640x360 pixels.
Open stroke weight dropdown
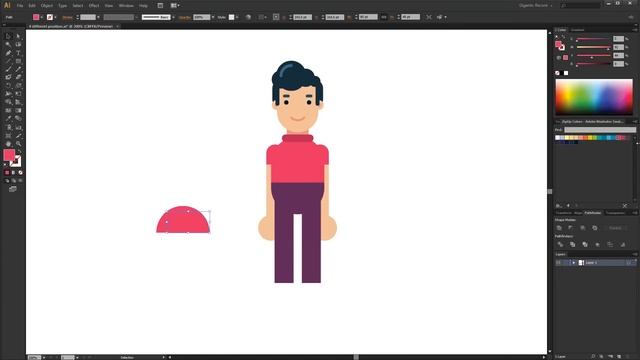[98, 17]
